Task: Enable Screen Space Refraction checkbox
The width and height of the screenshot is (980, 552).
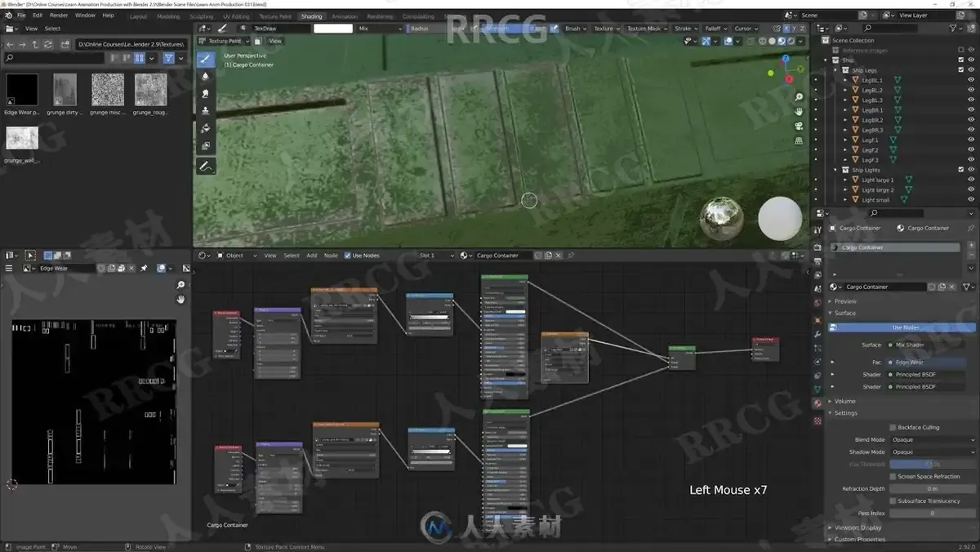Action: click(x=893, y=476)
